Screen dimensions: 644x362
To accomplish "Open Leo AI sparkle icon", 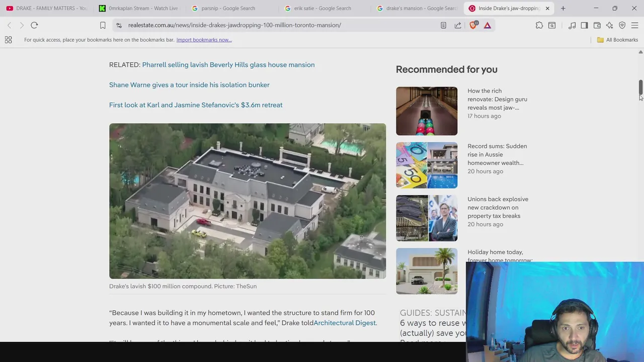I will tap(609, 25).
